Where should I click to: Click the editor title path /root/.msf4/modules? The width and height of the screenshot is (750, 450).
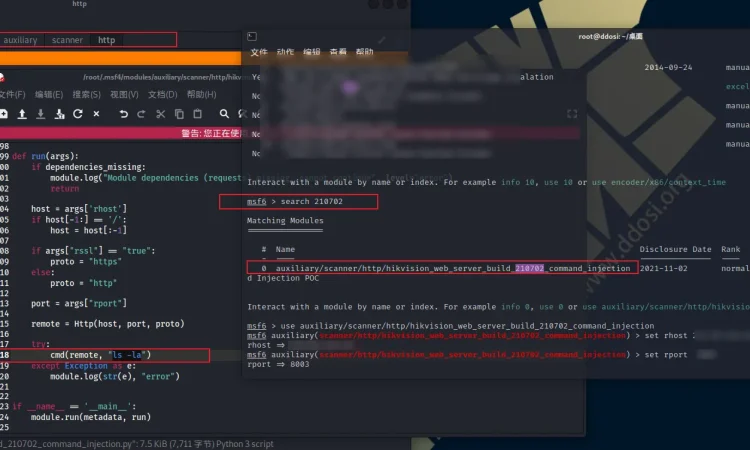click(x=162, y=77)
